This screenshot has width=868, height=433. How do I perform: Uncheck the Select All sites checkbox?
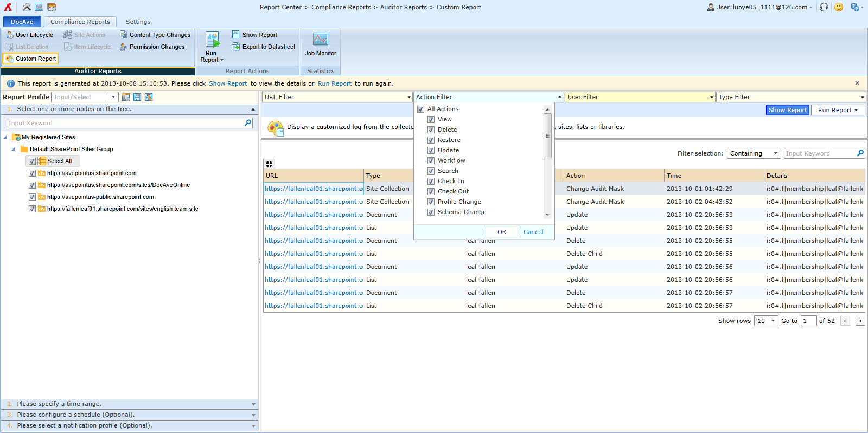point(32,161)
